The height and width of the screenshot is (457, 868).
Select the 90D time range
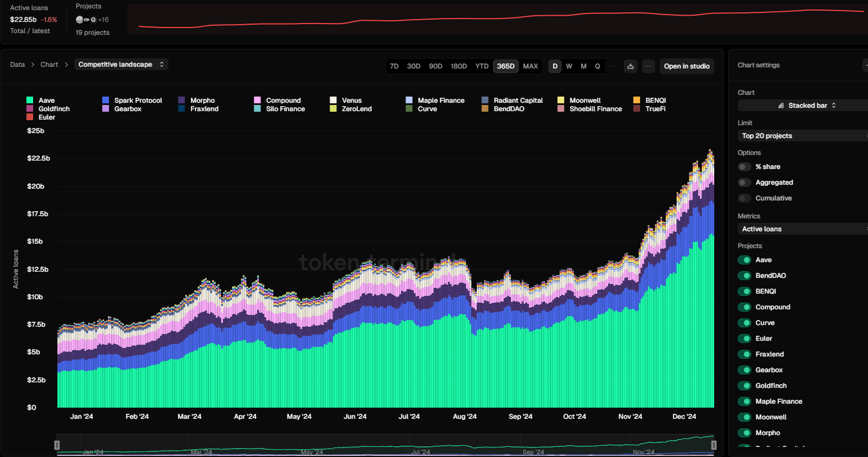coord(435,66)
